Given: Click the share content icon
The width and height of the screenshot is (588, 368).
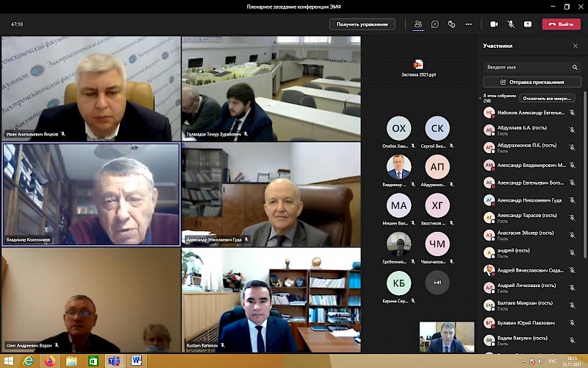Looking at the screenshot, I should tap(528, 24).
